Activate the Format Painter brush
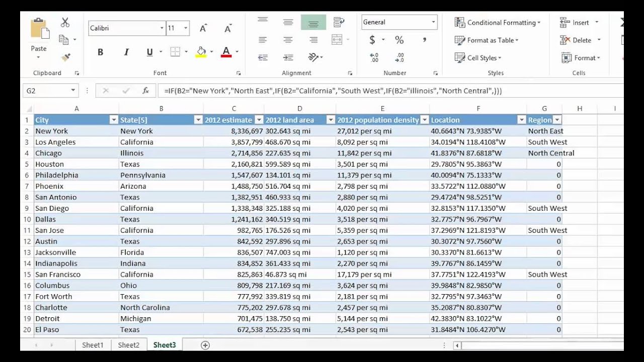 click(x=65, y=57)
